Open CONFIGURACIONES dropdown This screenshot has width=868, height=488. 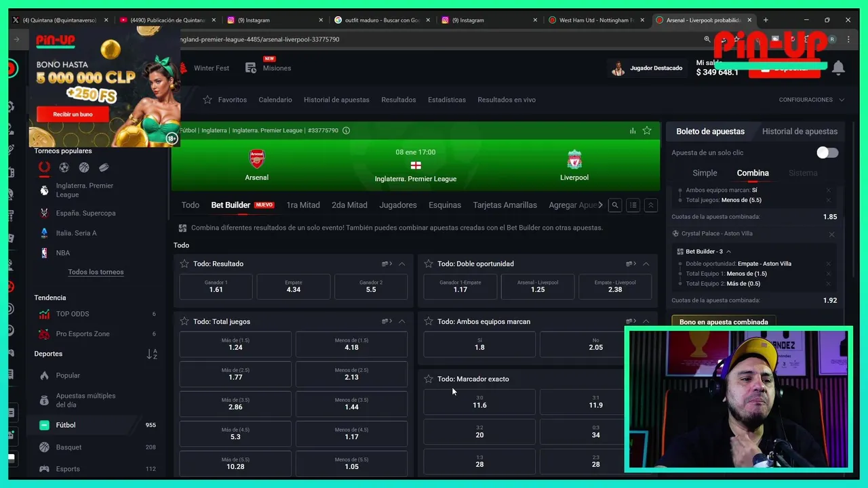(x=812, y=100)
